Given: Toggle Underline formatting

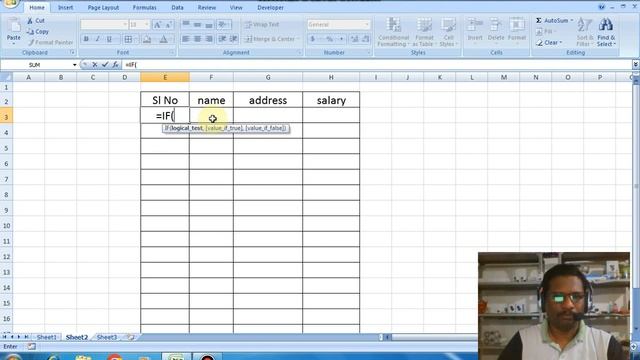Looking at the screenshot, I should coord(109,39).
